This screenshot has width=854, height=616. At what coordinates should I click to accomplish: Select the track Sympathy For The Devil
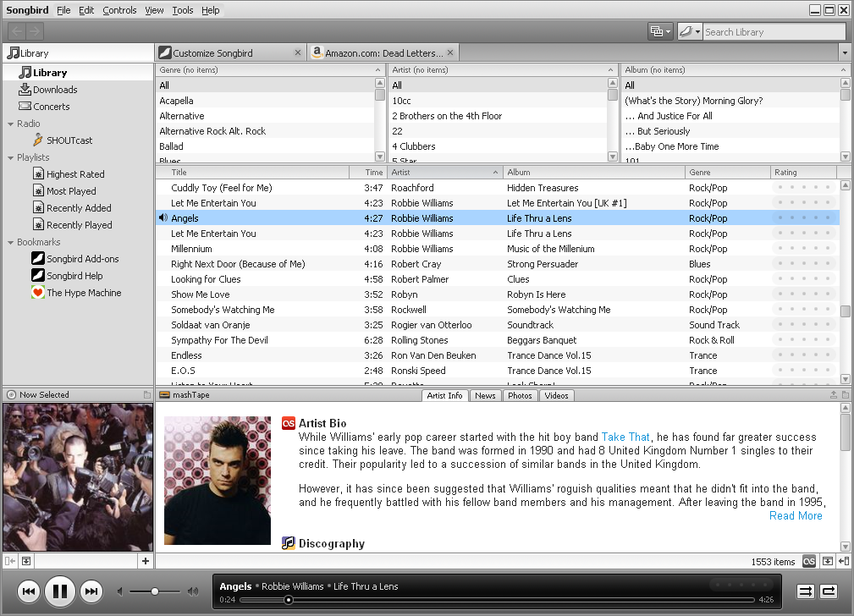coord(497,340)
